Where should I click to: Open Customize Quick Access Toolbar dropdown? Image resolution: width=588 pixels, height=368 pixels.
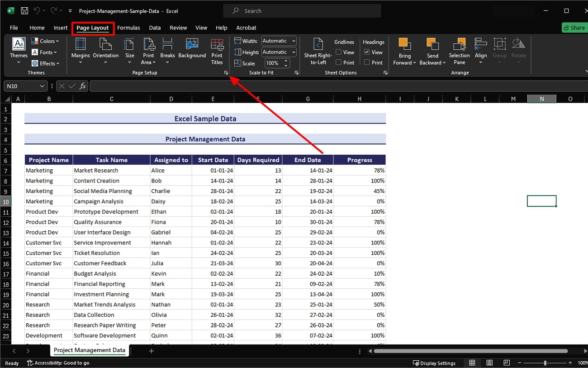tap(70, 10)
